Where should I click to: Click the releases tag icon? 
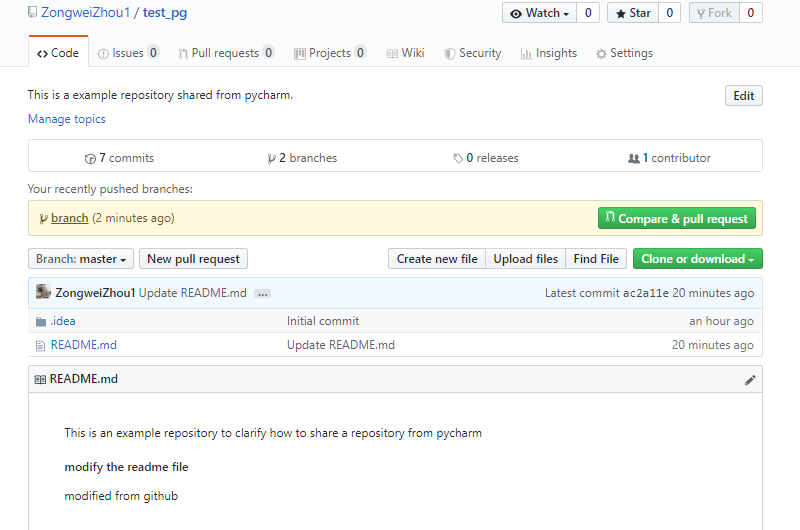(458, 159)
